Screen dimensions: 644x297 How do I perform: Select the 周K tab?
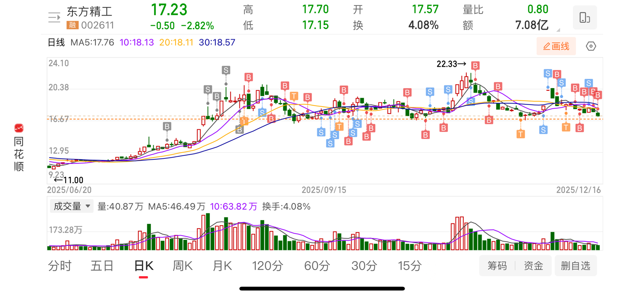pyautogui.click(x=183, y=266)
